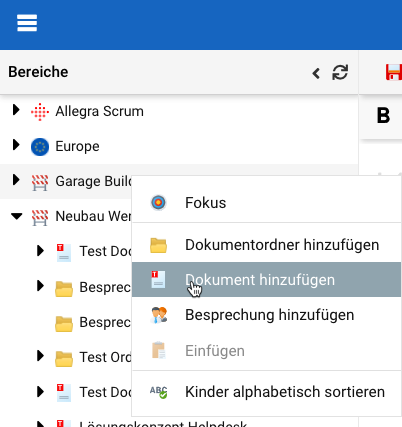Choose Dokumentordner hinzufügen from context menu
This screenshot has height=427, width=402.
tap(266, 245)
